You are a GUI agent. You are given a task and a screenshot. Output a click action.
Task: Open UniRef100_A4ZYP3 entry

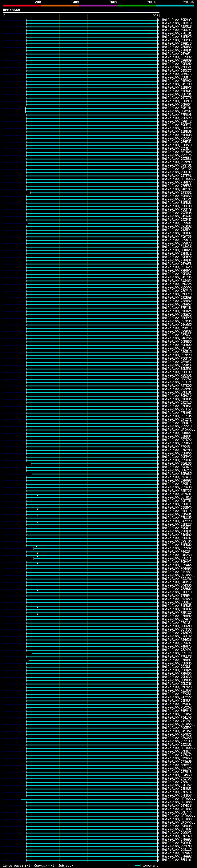click(177, 521)
